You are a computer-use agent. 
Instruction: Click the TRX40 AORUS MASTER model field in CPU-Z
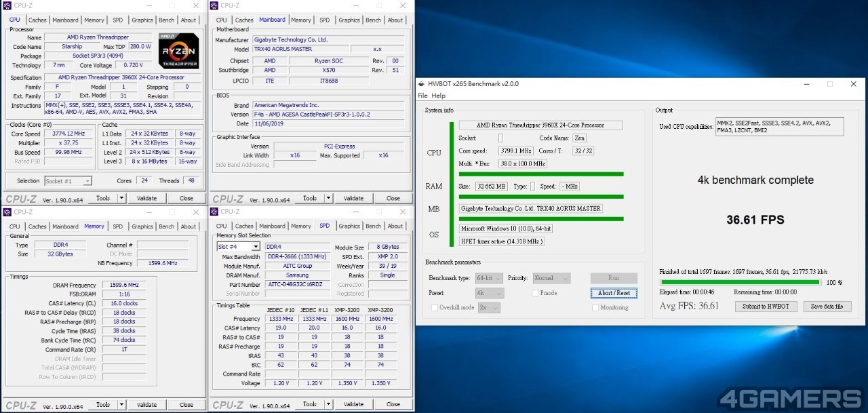pos(300,50)
